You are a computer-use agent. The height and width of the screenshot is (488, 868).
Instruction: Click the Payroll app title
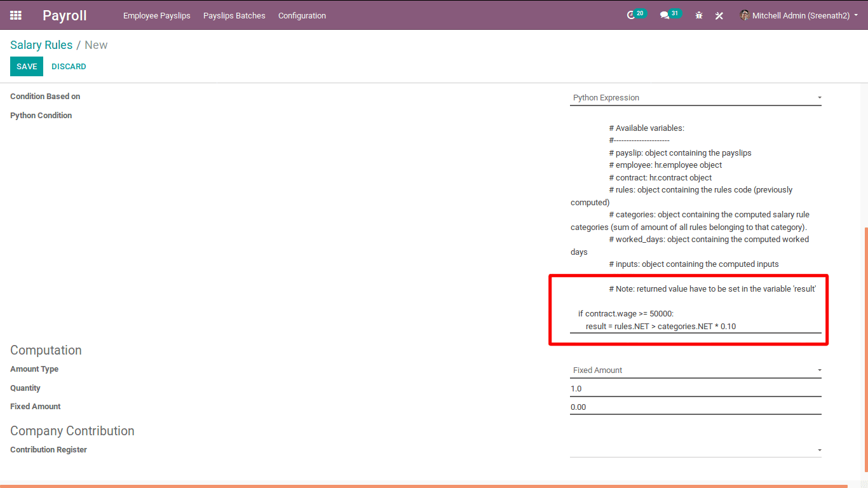65,15
